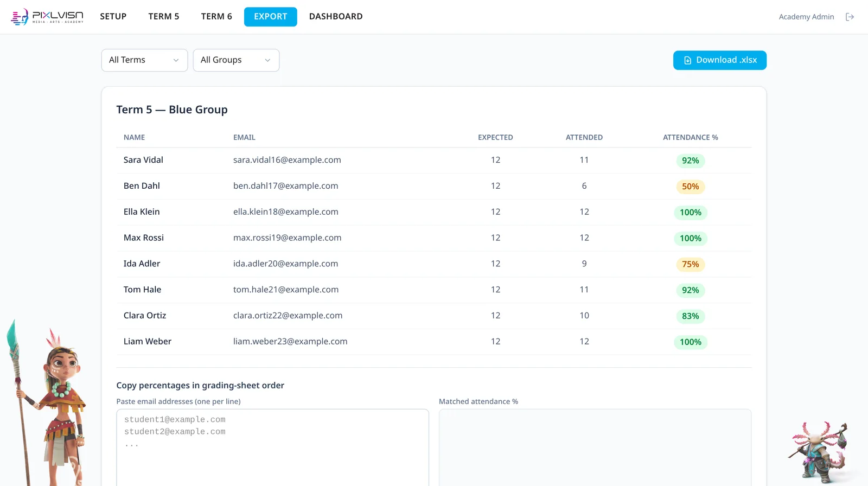Click the Paste email addresses label
The height and width of the screenshot is (486, 868).
pos(178,402)
